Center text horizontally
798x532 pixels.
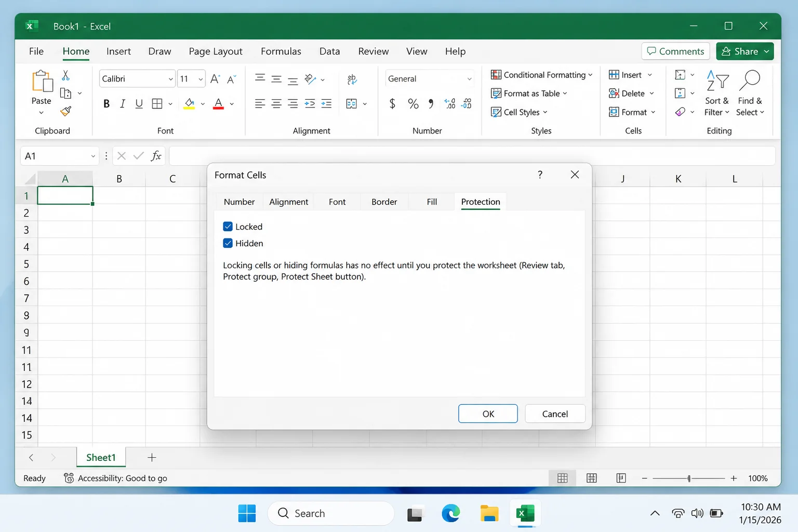click(276, 104)
